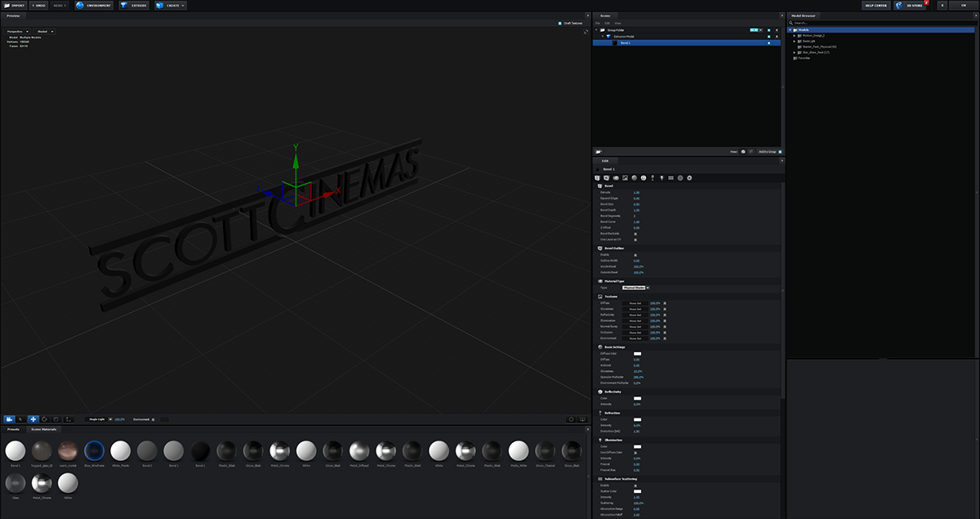Switch to the Presets tab
The width and height of the screenshot is (980, 519).
coord(13,429)
